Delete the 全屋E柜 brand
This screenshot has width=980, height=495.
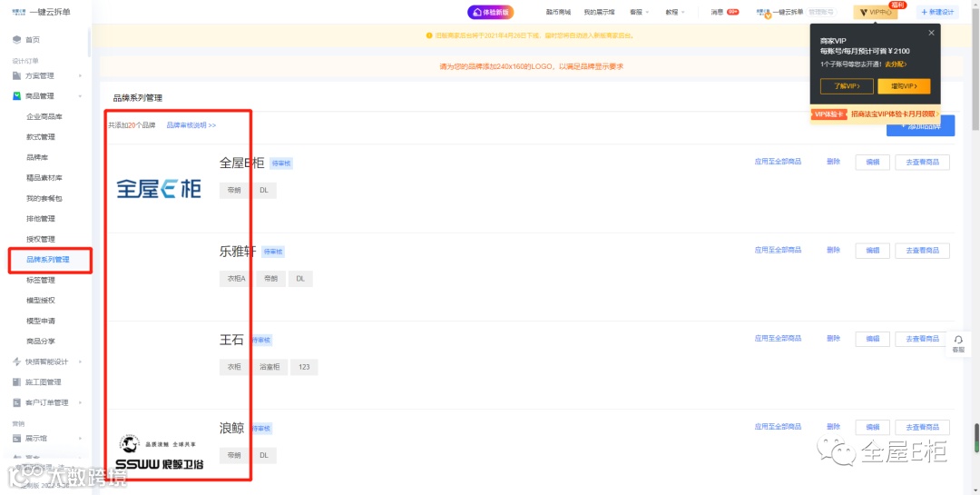point(833,162)
